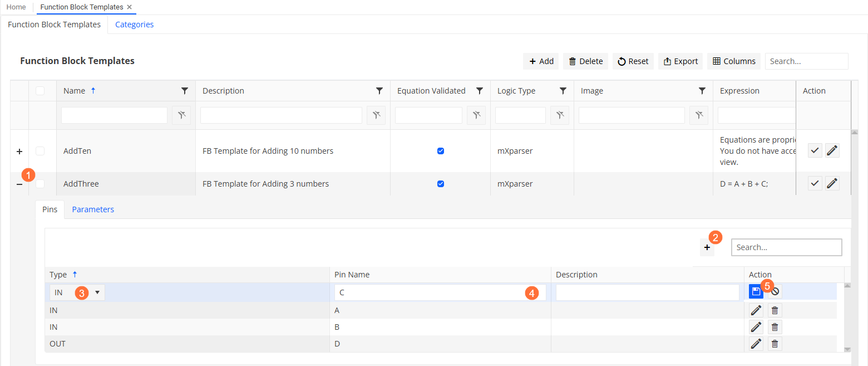Click the "D = A + B + C;" expression
The image size is (868, 366).
(x=744, y=184)
